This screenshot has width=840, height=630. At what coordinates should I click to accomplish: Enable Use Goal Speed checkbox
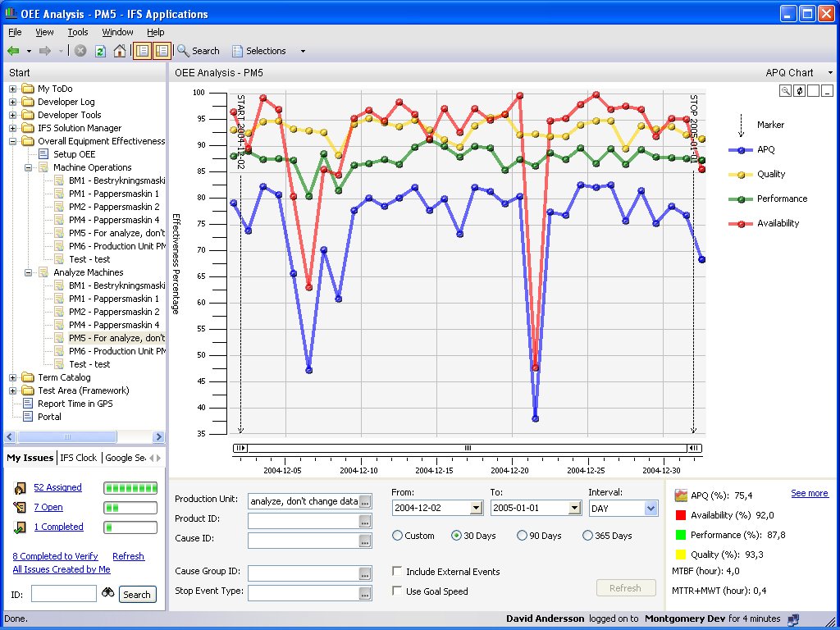pyautogui.click(x=398, y=591)
